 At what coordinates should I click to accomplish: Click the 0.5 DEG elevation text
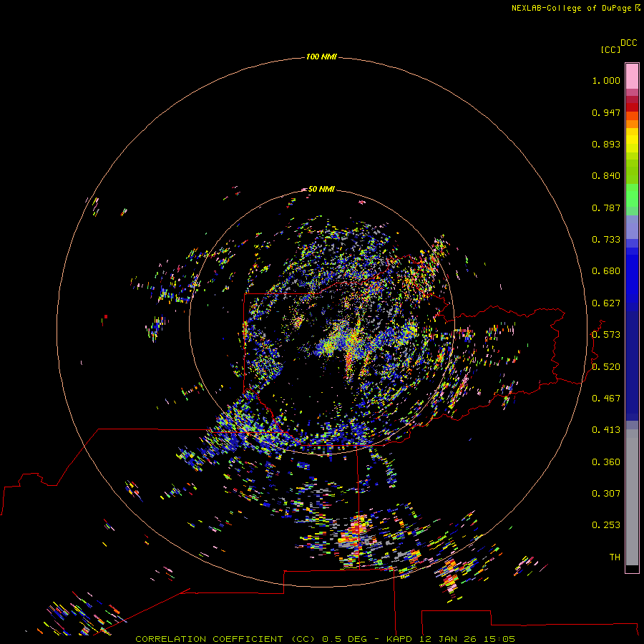(x=343, y=639)
